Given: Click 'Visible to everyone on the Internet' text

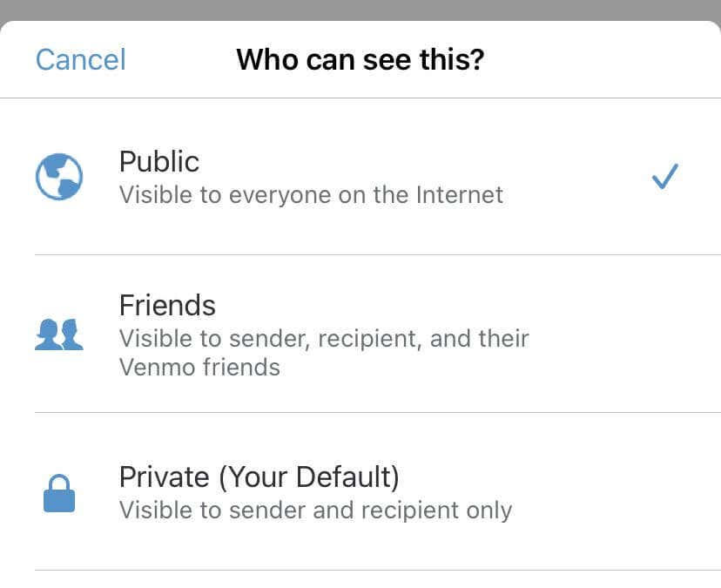Looking at the screenshot, I should coord(311,194).
